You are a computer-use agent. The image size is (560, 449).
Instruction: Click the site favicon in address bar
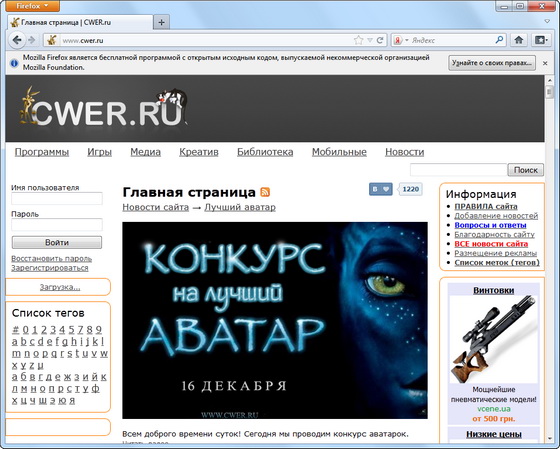tap(52, 40)
